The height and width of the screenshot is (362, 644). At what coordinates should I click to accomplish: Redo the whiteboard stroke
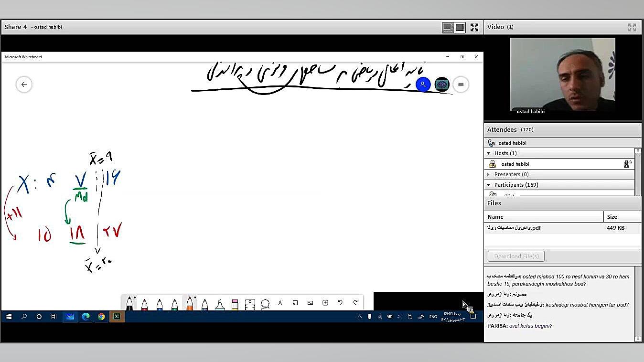[x=355, y=303]
